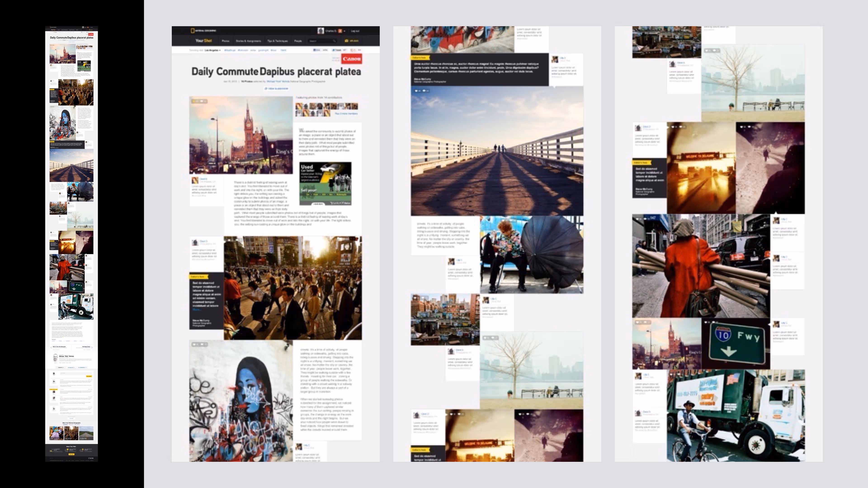This screenshot has width=868, height=488.
Task: Click the Log out link
Action: tap(355, 31)
